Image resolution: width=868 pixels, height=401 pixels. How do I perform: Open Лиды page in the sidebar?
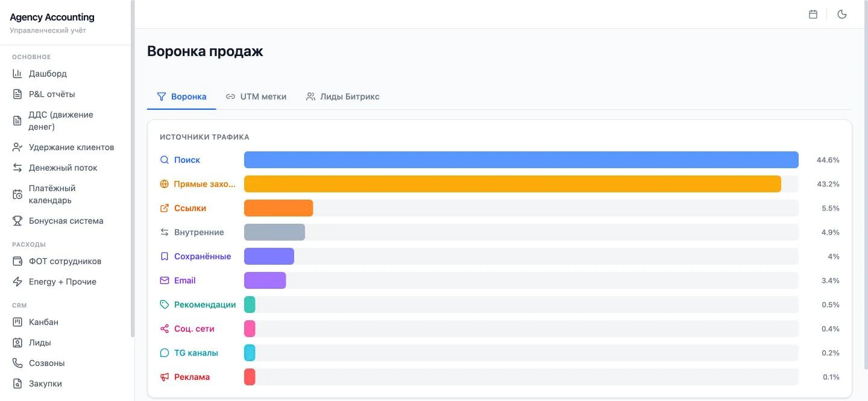click(x=65, y=343)
